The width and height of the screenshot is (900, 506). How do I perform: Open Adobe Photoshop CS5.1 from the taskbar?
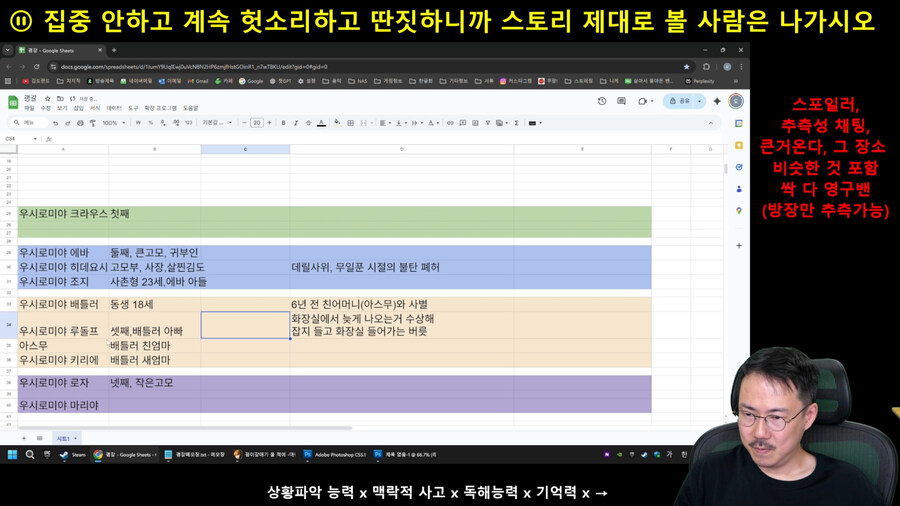tap(335, 454)
